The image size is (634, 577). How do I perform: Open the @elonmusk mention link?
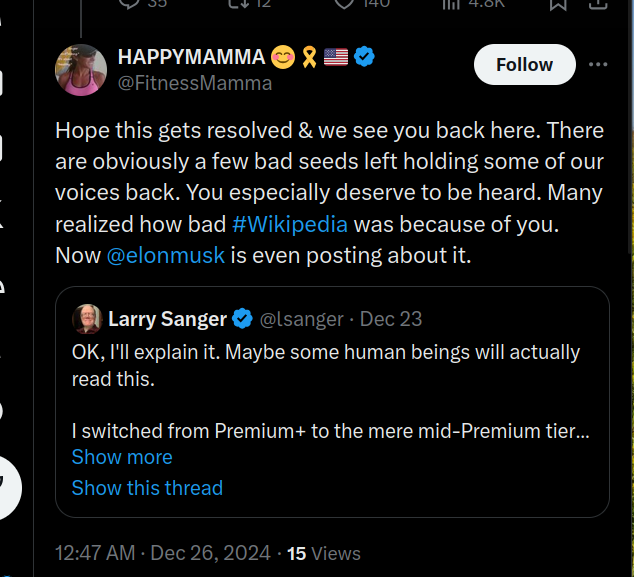[x=165, y=255]
